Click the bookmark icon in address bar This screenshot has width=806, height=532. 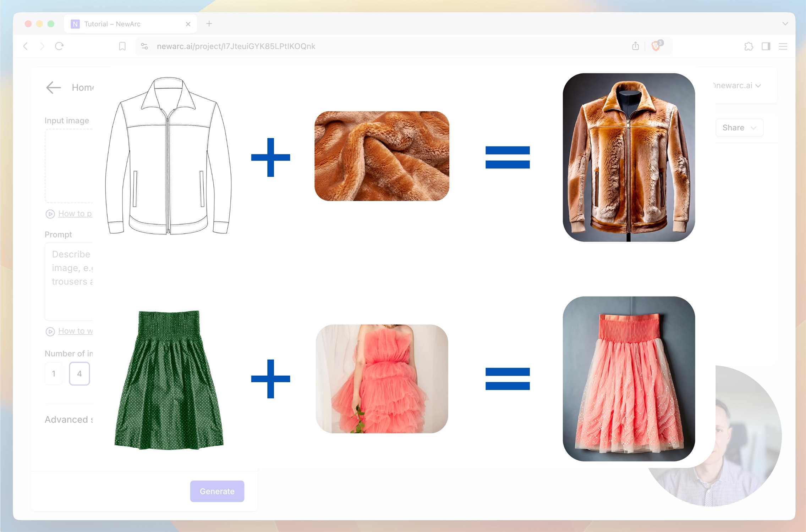[122, 46]
